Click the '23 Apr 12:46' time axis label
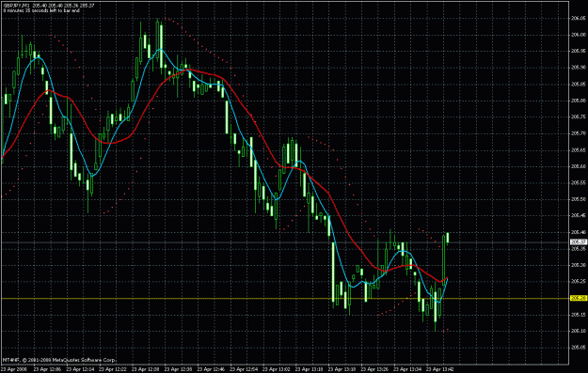This screenshot has width=588, height=373. click(x=211, y=369)
